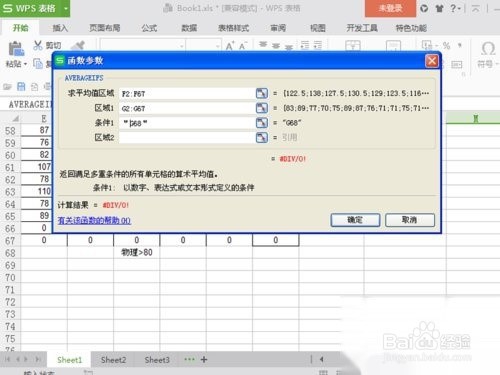Open the 表格样式 ribbon tab
This screenshot has height=375, width=500.
pos(233,28)
